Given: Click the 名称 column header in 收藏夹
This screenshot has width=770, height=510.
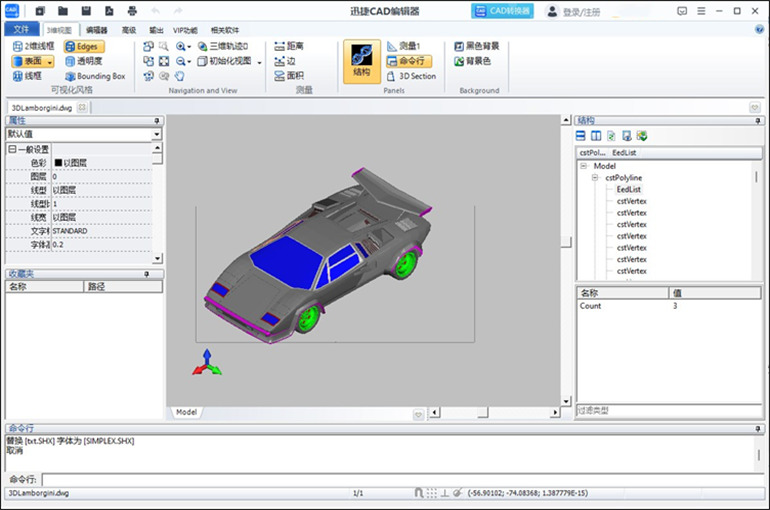Looking at the screenshot, I should 45,287.
